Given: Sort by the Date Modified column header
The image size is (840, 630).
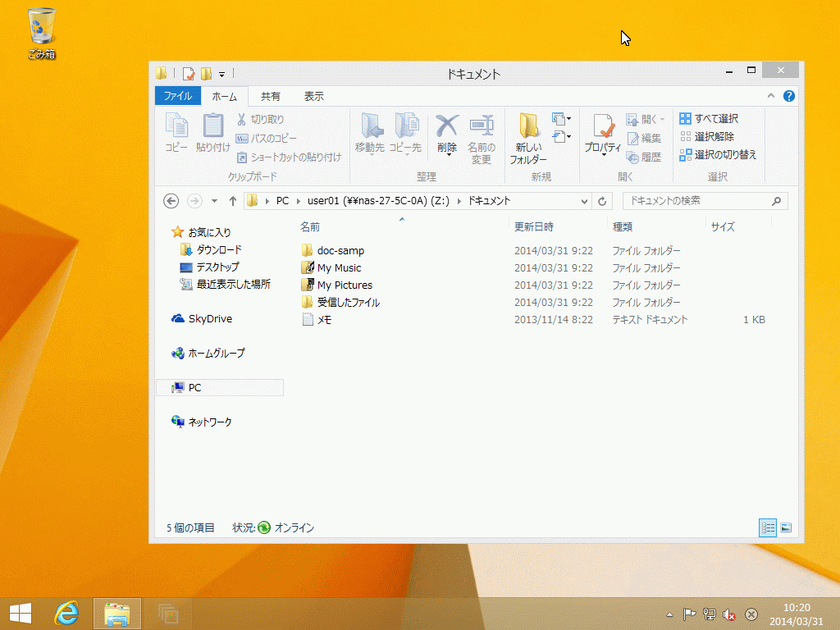Looking at the screenshot, I should pos(534,226).
